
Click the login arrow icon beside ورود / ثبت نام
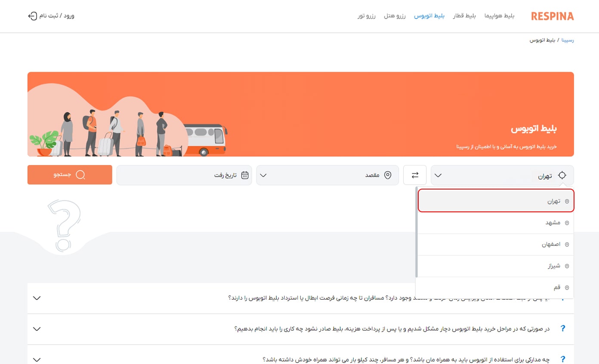(x=32, y=16)
